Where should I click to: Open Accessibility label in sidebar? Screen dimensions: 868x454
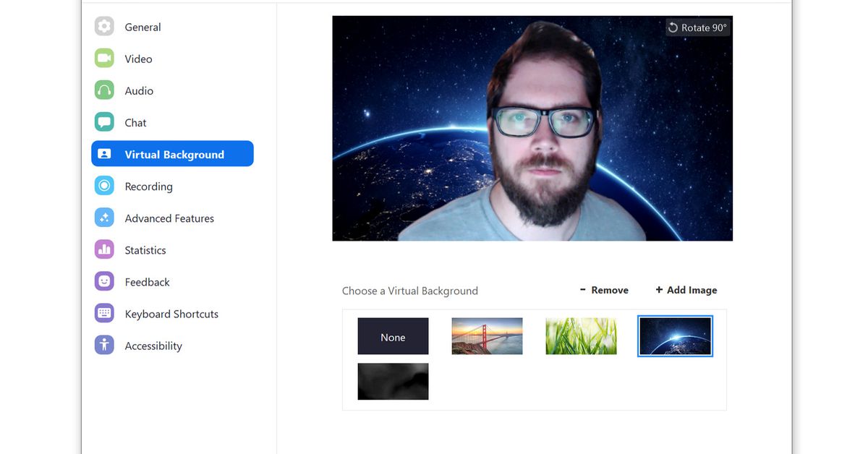pyautogui.click(x=153, y=346)
